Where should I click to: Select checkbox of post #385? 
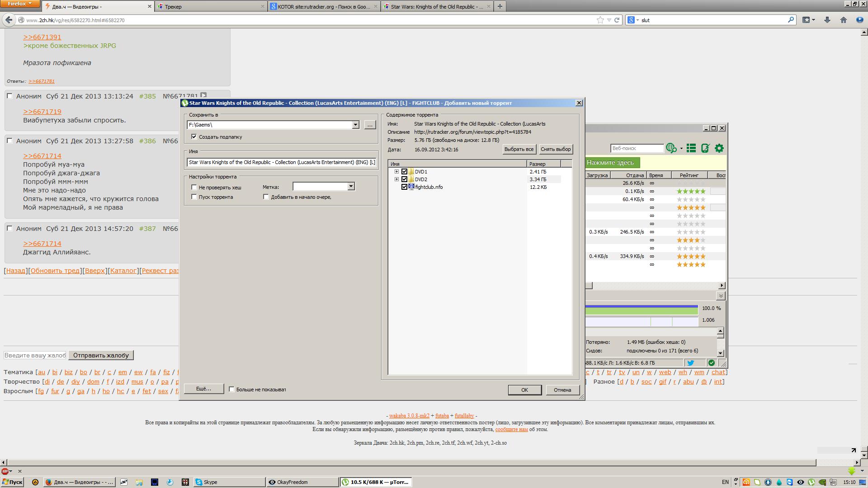pos(9,96)
